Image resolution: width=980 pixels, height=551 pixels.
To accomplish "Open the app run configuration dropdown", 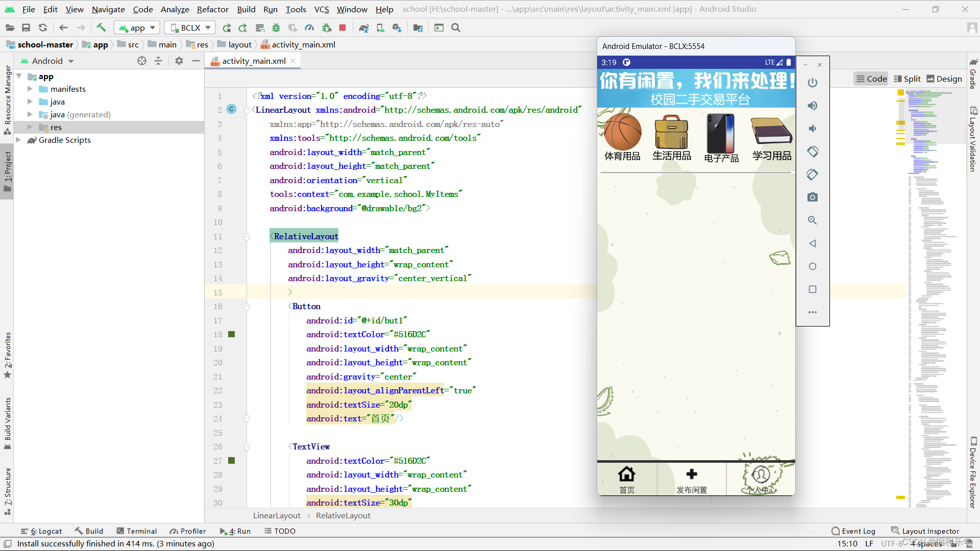I will [137, 28].
